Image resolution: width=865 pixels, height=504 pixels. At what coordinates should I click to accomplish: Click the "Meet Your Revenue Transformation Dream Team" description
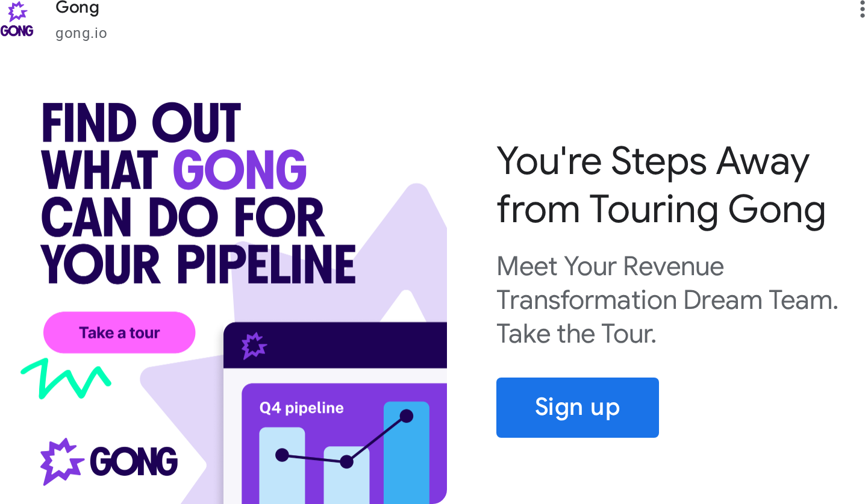[667, 299]
